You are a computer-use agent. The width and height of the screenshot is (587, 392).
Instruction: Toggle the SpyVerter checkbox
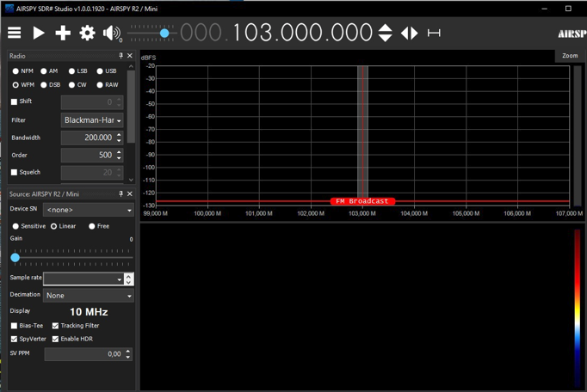(x=15, y=339)
